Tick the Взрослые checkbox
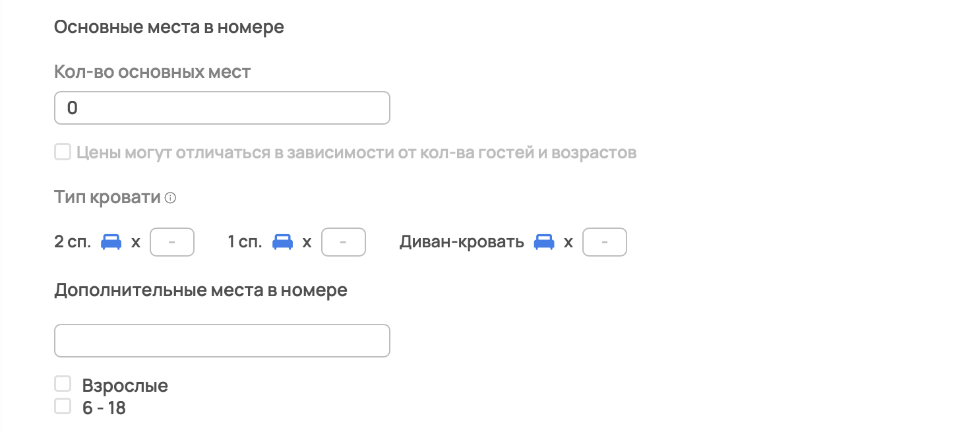Image resolution: width=980 pixels, height=434 pixels. (x=63, y=384)
